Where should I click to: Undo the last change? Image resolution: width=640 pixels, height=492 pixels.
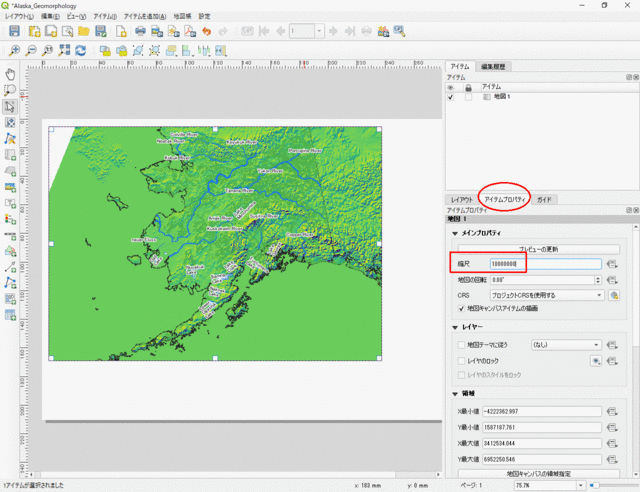[x=207, y=31]
